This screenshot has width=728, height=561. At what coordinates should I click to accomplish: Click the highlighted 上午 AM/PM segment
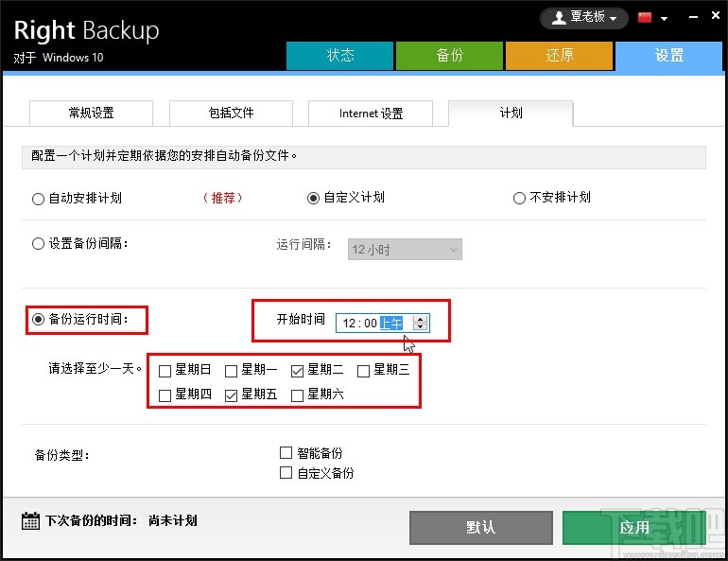pos(390,324)
